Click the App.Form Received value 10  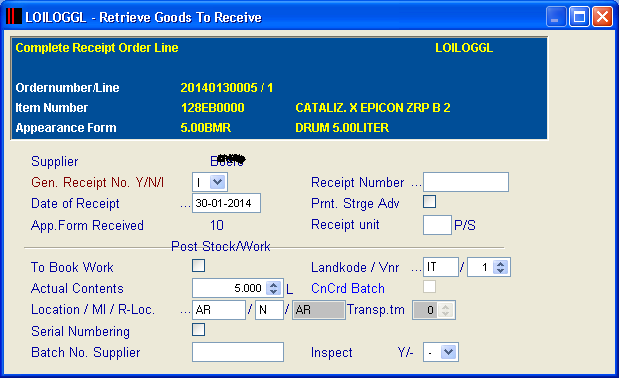pyautogui.click(x=217, y=225)
